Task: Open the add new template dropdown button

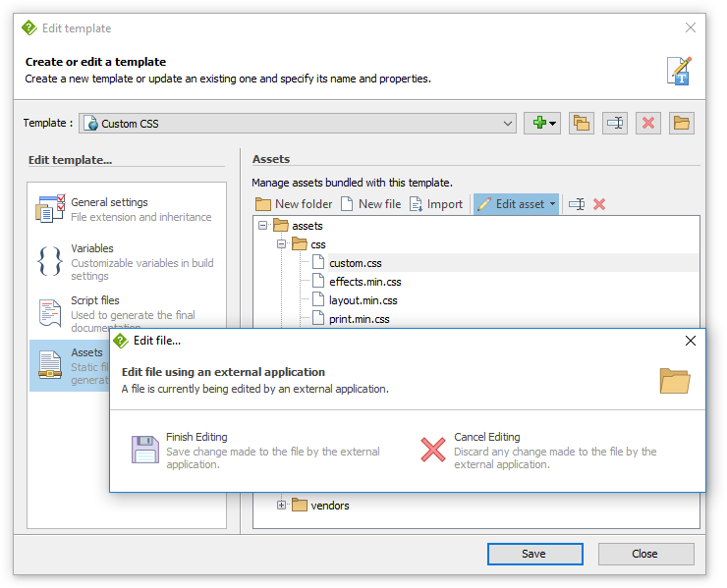Action: pos(542,124)
